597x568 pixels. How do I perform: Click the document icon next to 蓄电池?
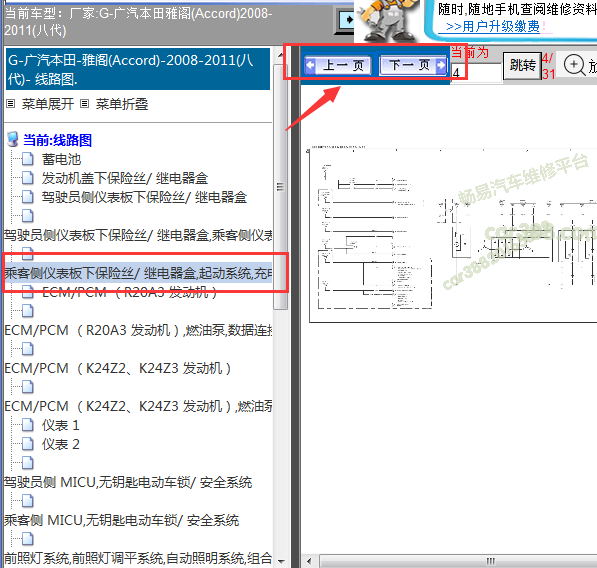[27, 159]
